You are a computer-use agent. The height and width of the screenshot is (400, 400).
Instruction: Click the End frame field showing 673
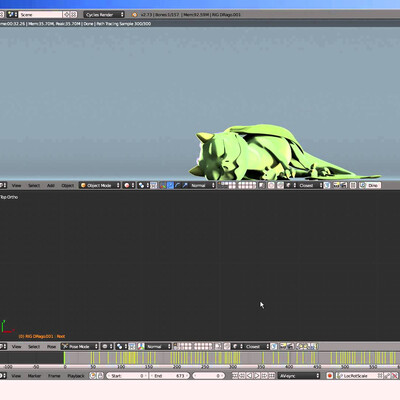tap(169, 376)
